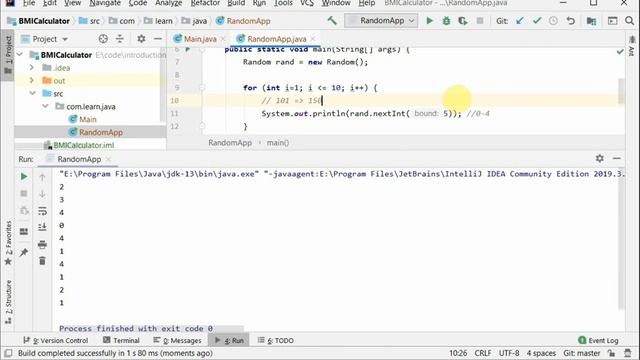Restore layout icon in the Run panel
The height and width of the screenshot is (360, 640).
tap(24, 231)
